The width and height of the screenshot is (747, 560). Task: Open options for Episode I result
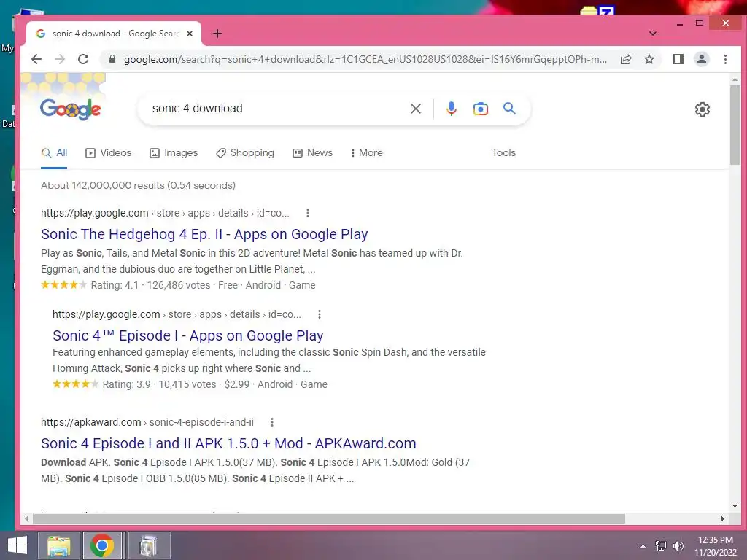tap(320, 314)
